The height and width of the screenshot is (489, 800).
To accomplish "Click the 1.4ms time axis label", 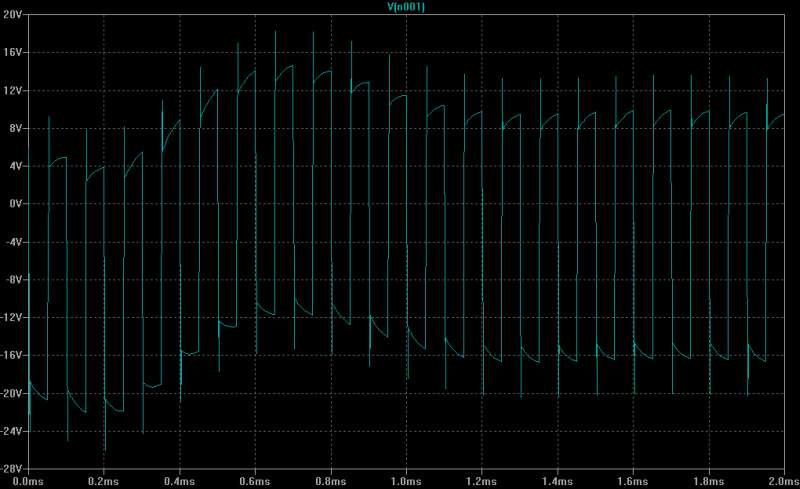I will pos(558,481).
